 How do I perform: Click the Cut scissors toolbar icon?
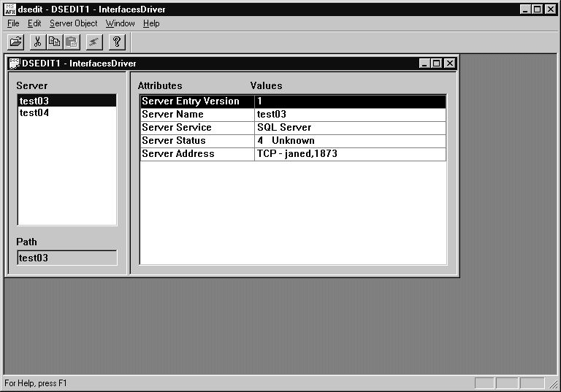point(37,42)
